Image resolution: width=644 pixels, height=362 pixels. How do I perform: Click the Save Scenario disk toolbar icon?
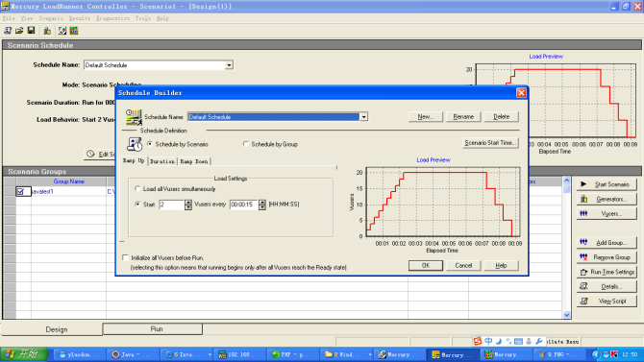tap(31, 31)
